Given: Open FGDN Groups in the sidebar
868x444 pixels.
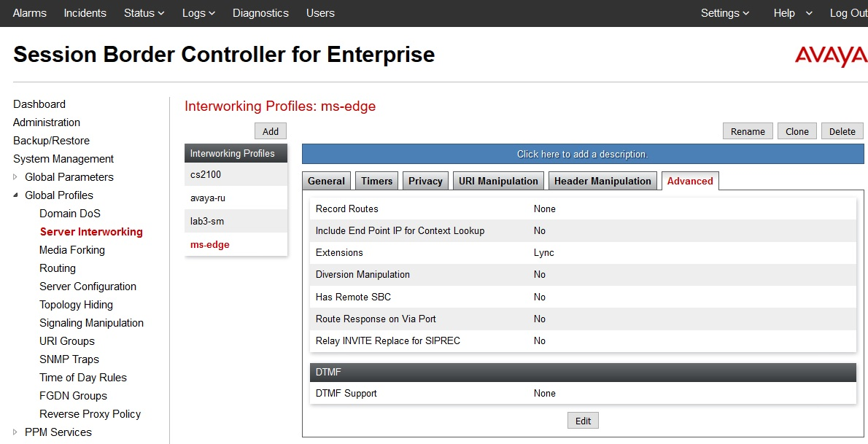Looking at the screenshot, I should coord(73,397).
